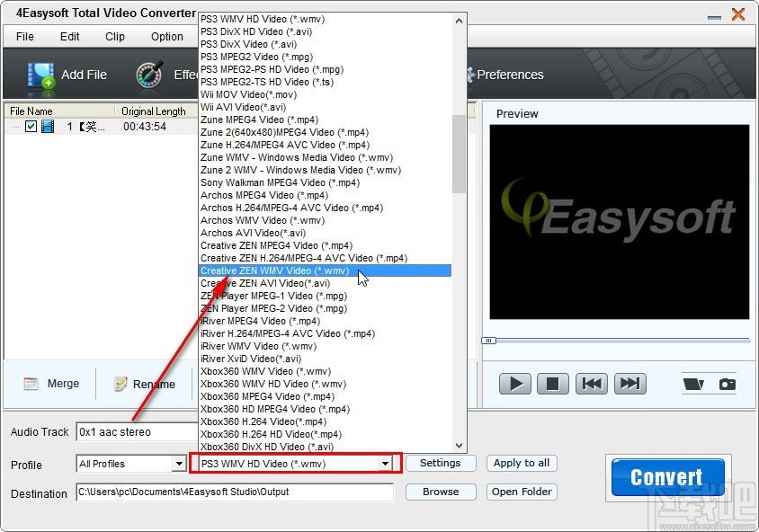The height and width of the screenshot is (532, 759).
Task: Open the All Profiles dropdown
Action: point(177,464)
